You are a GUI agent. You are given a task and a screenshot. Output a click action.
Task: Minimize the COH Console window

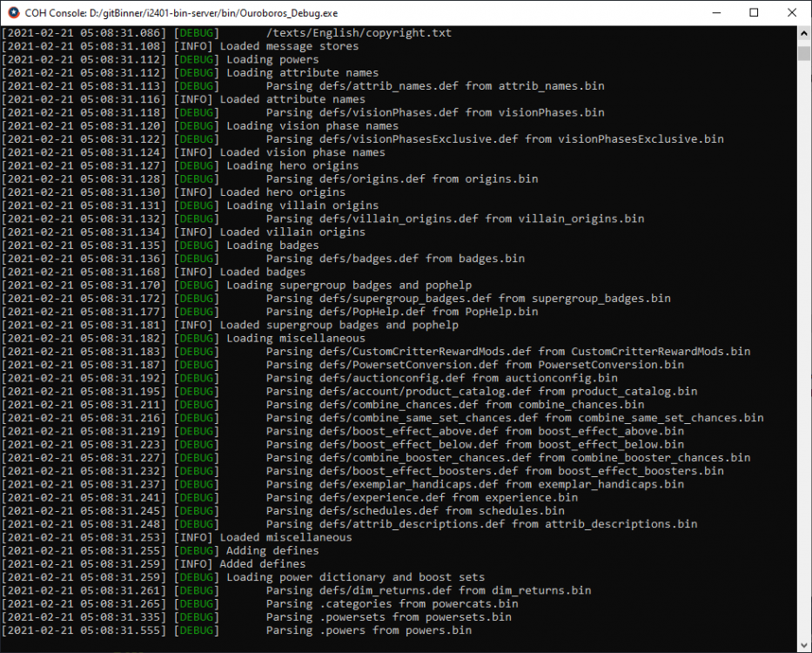tap(714, 12)
